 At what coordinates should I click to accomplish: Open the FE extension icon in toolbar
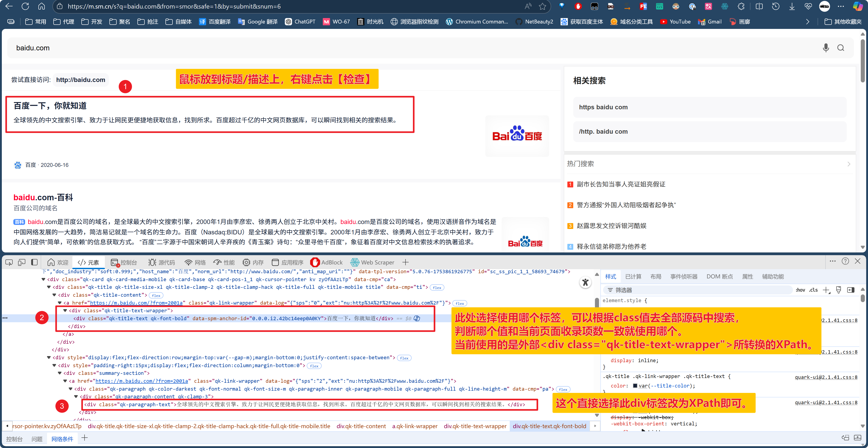tap(643, 6)
